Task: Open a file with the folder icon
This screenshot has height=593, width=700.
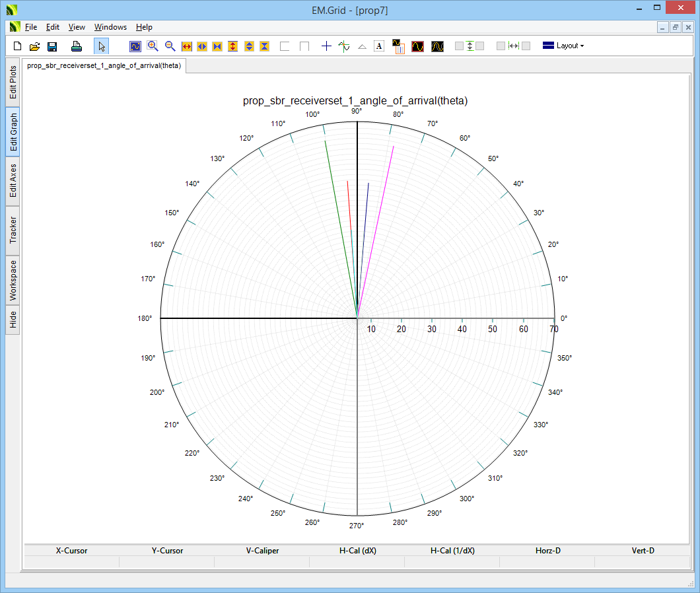Action: coord(34,46)
